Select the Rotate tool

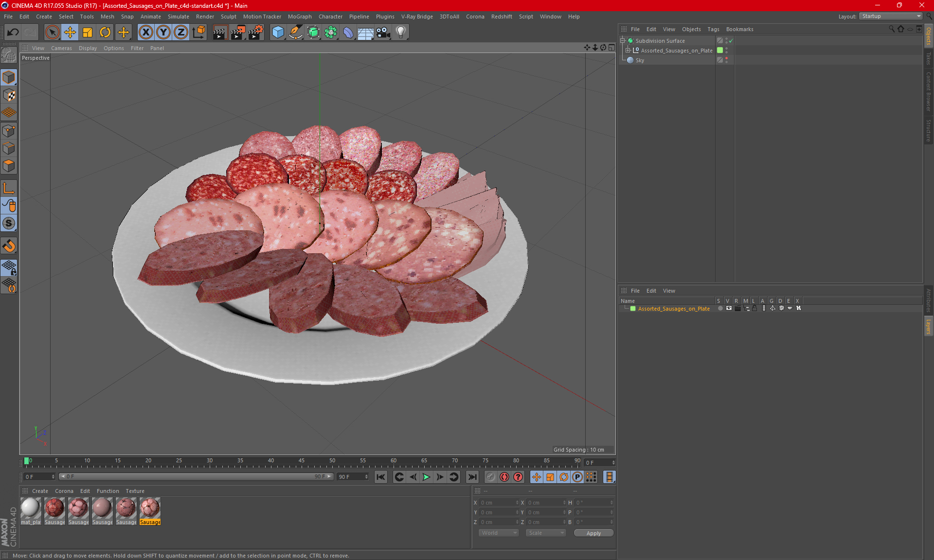click(x=105, y=33)
